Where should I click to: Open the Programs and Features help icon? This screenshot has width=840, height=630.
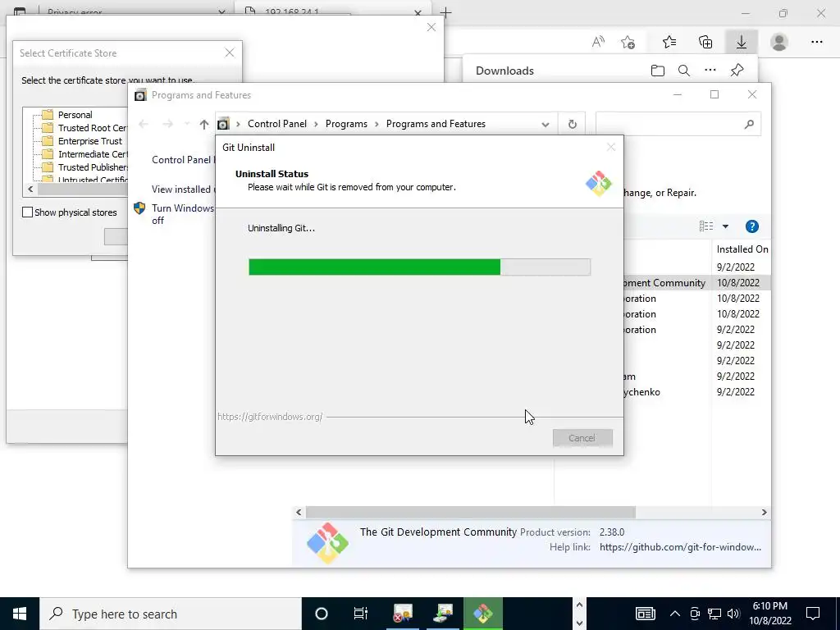coord(752,226)
